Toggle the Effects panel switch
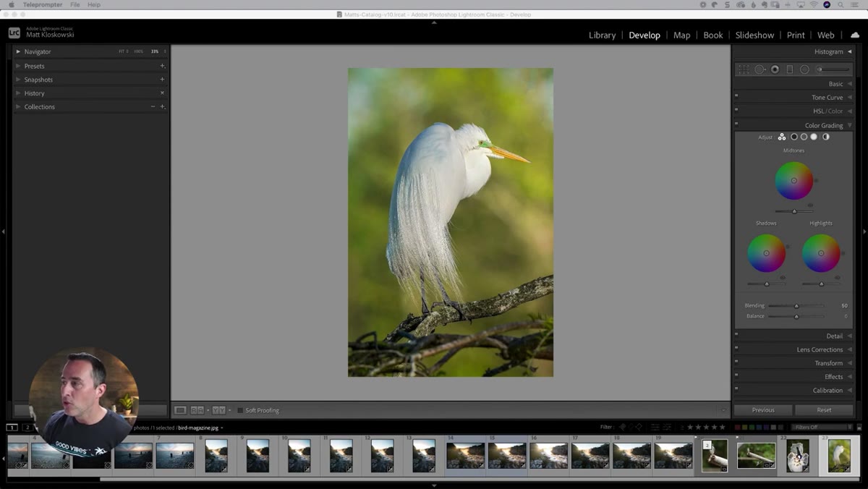The width and height of the screenshot is (868, 489). click(736, 375)
